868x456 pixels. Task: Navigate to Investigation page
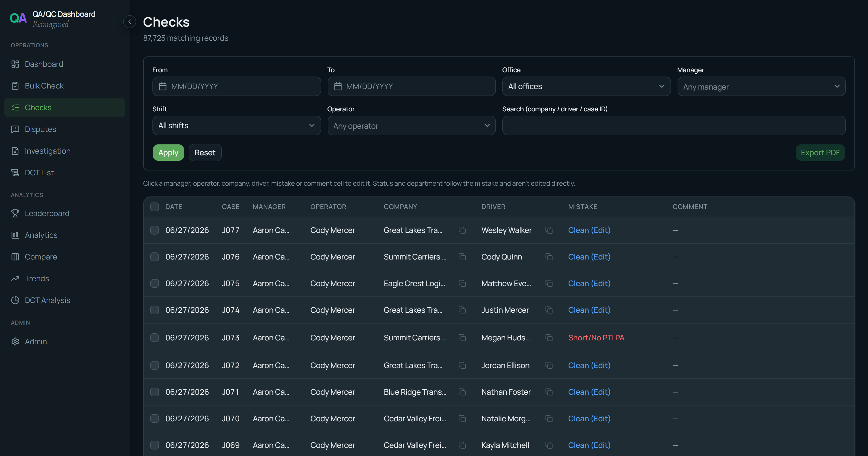[x=65, y=151]
